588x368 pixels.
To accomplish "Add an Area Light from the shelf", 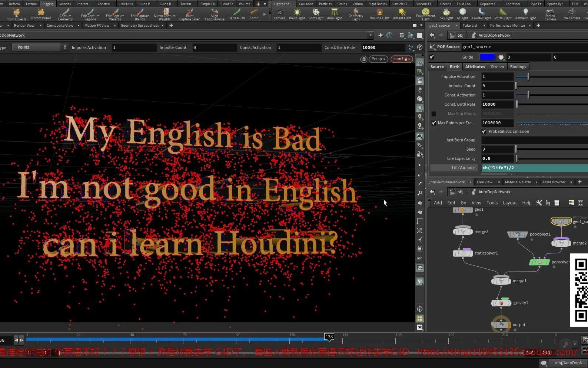I will click(334, 14).
